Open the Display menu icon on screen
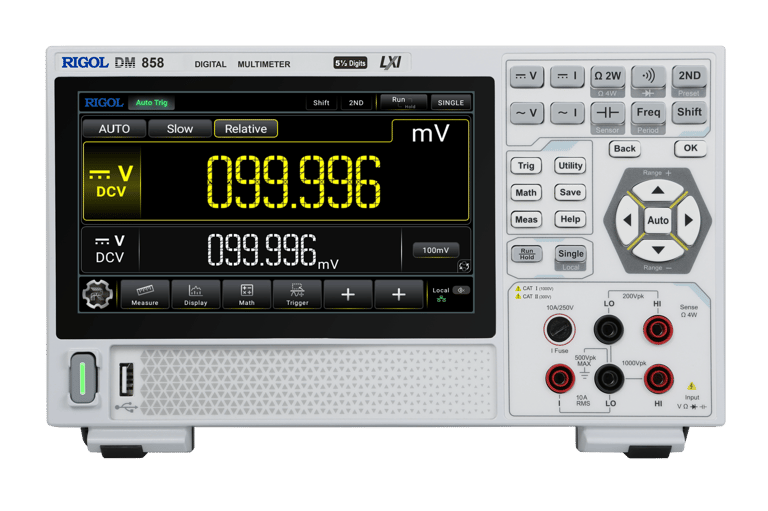 click(x=195, y=294)
